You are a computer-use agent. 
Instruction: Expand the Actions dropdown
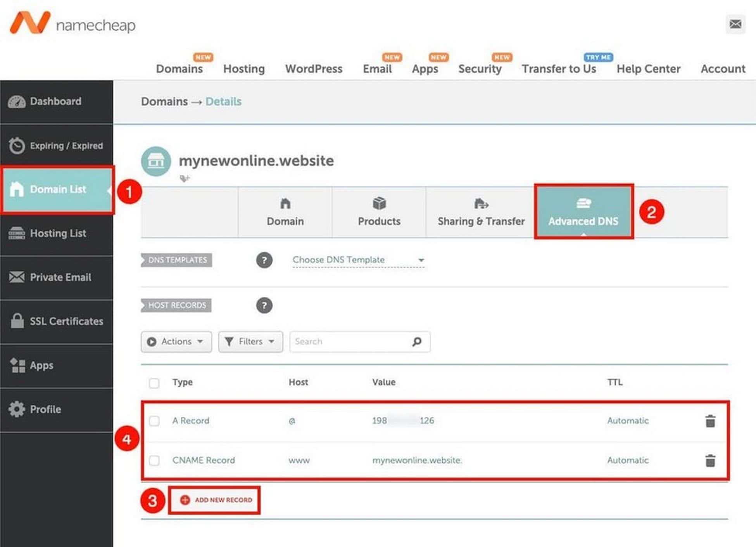coord(176,341)
